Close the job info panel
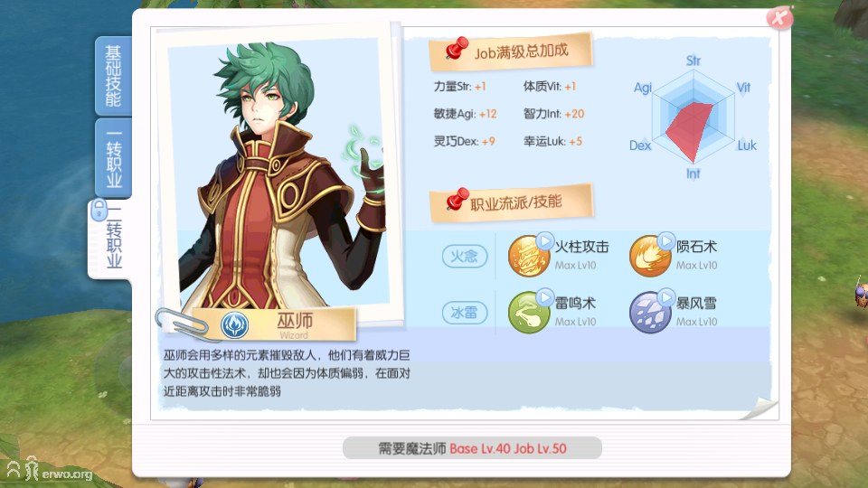Image resolution: width=868 pixels, height=488 pixels. pyautogui.click(x=779, y=18)
